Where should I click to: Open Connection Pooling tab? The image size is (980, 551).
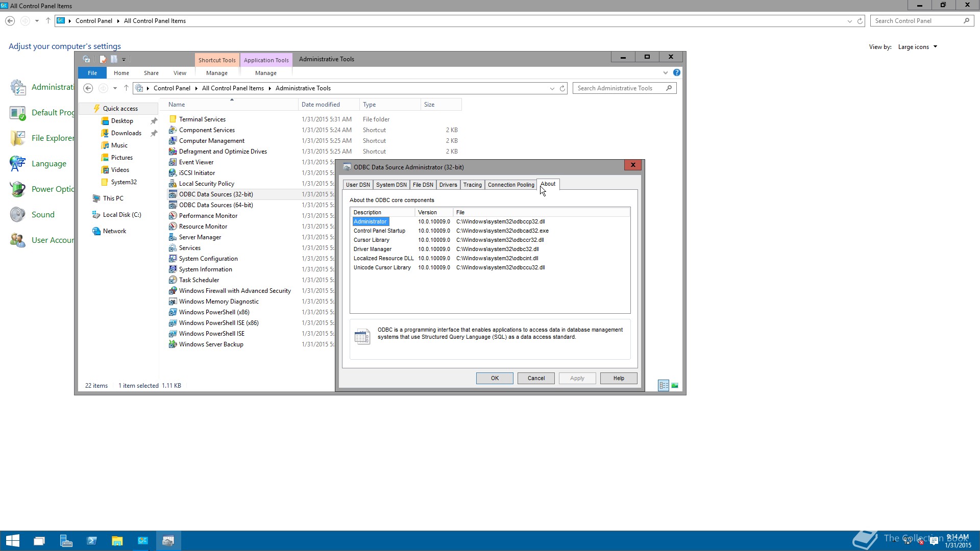pos(510,185)
